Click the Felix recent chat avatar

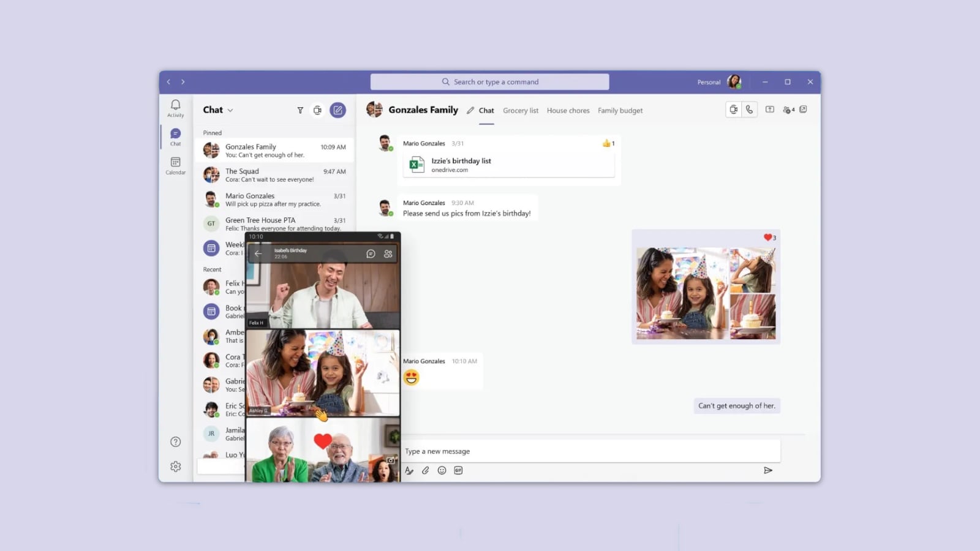point(211,287)
